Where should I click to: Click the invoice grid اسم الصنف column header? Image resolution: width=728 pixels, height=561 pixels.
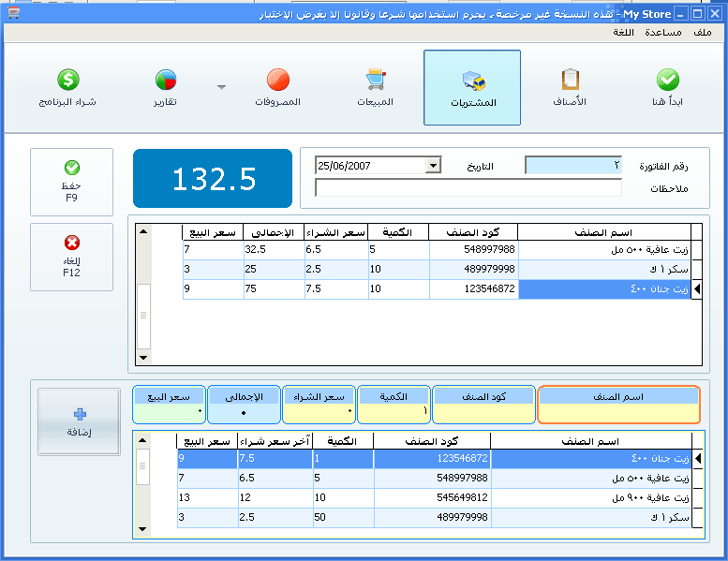(x=604, y=232)
